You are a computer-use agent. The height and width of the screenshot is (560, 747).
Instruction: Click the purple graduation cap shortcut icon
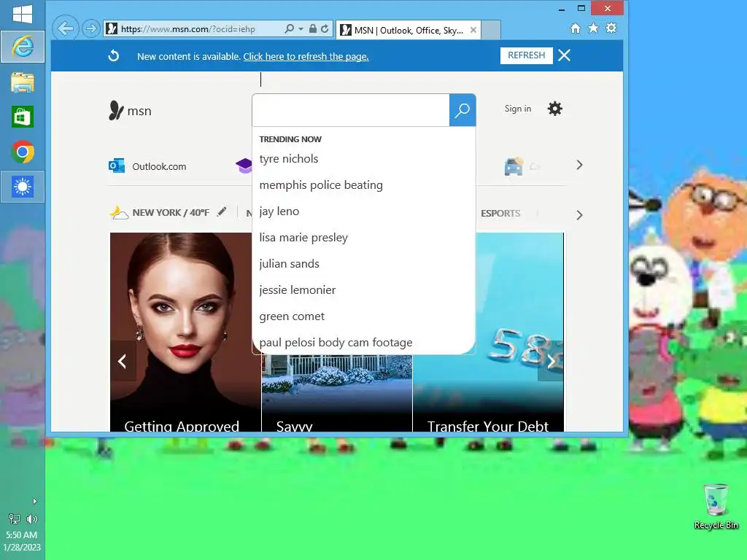pyautogui.click(x=244, y=166)
